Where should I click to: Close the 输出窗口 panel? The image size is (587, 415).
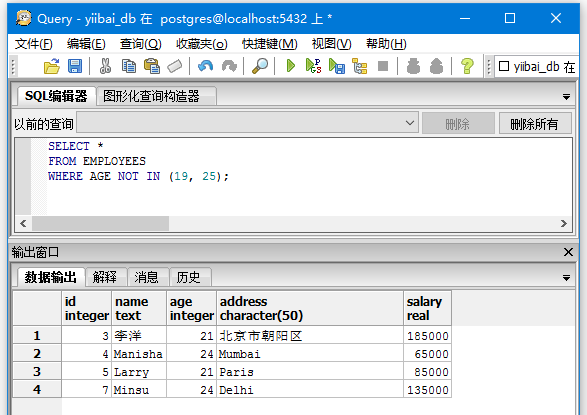[x=568, y=252]
